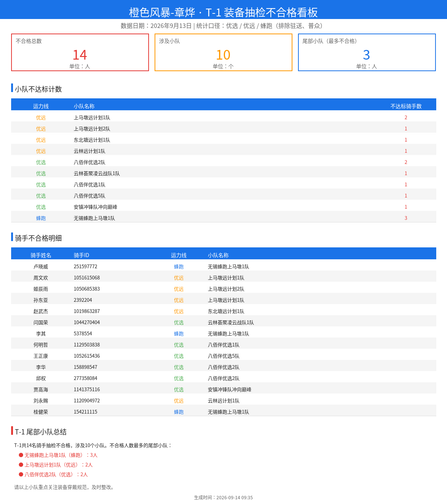Screen dimensions: 447x500
Task: Click rider ID 277358084
Action: pyautogui.click(x=85, y=378)
